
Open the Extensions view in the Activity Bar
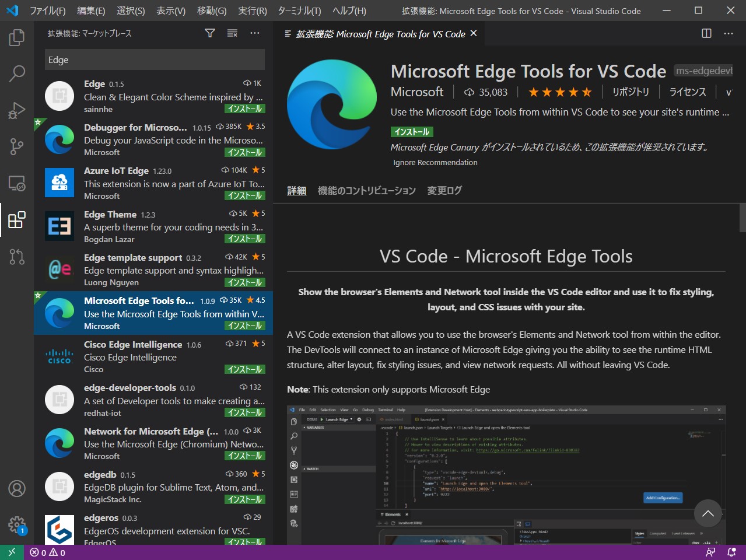17,220
